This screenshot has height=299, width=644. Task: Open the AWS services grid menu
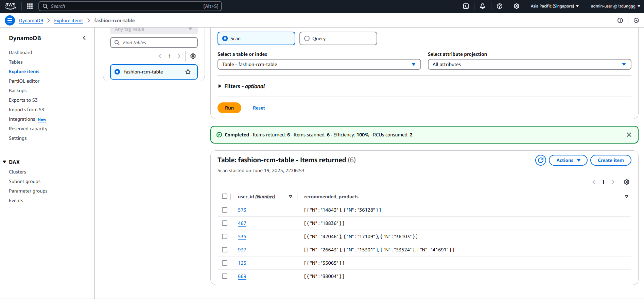pyautogui.click(x=30, y=6)
